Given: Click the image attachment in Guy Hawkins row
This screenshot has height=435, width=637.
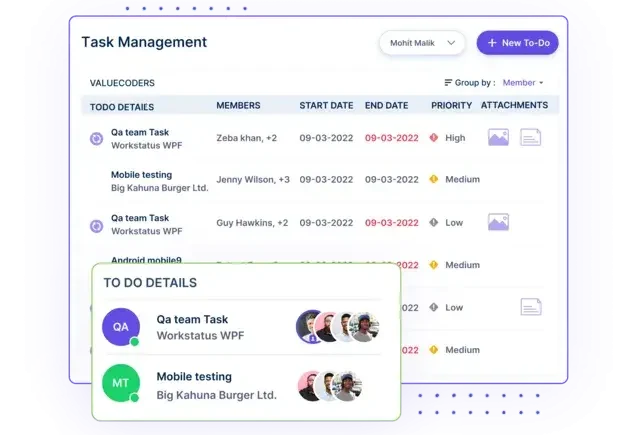Looking at the screenshot, I should (x=498, y=222).
